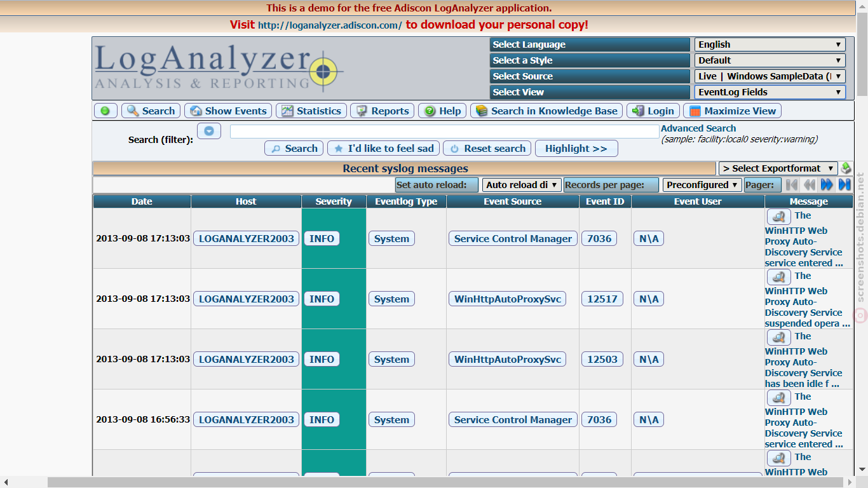The width and height of the screenshot is (868, 488).
Task: Expand the Highlight >> options
Action: pos(576,148)
